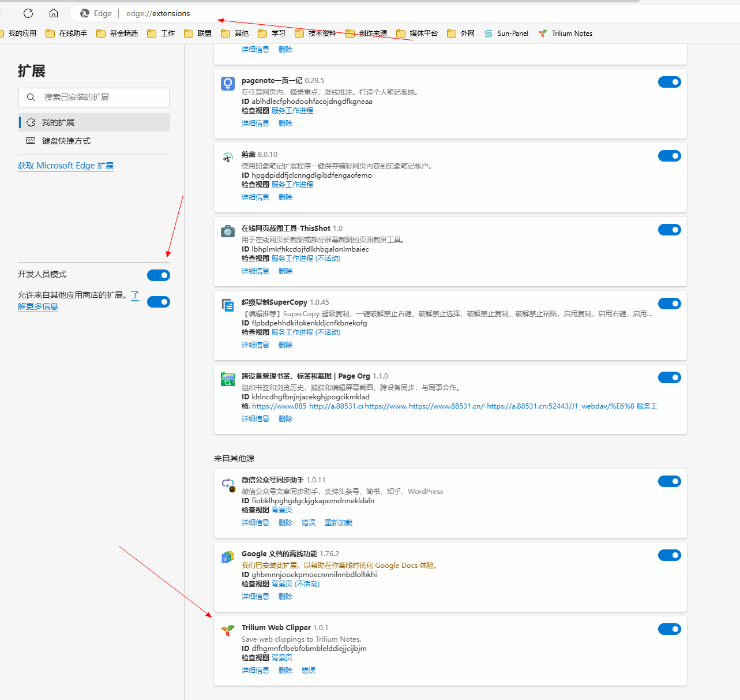740x700 pixels.
Task: Click 删除 for 超级复制SuperCopy
Action: (x=286, y=345)
